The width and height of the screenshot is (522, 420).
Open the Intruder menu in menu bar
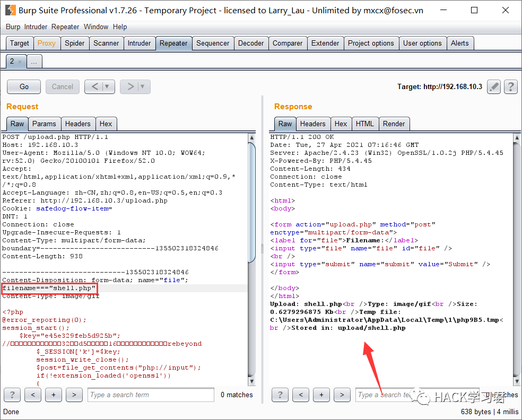[x=36, y=27]
